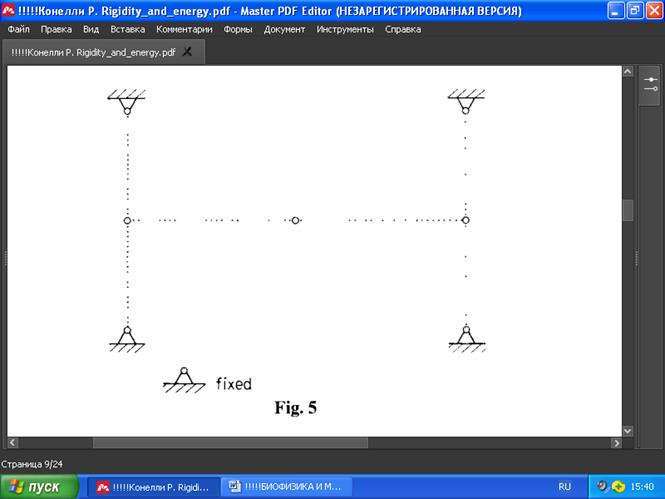Open the Документ menu
This screenshot has width=665, height=499.
[x=284, y=29]
